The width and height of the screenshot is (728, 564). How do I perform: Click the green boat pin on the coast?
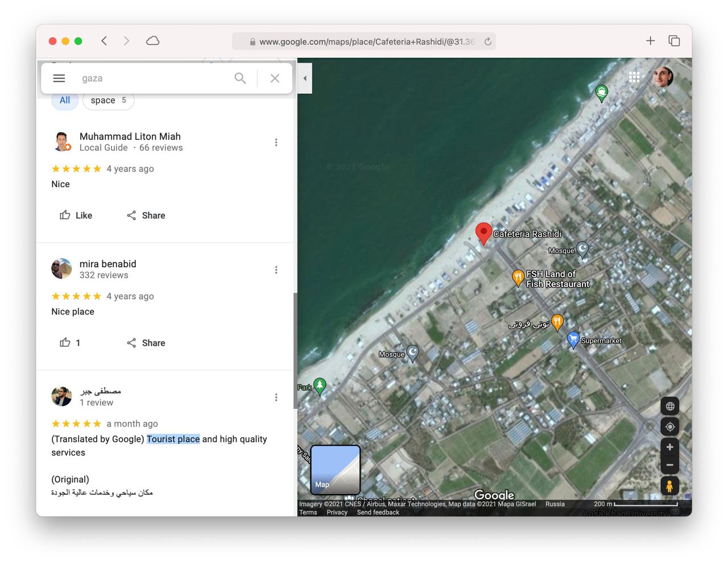[x=602, y=92]
